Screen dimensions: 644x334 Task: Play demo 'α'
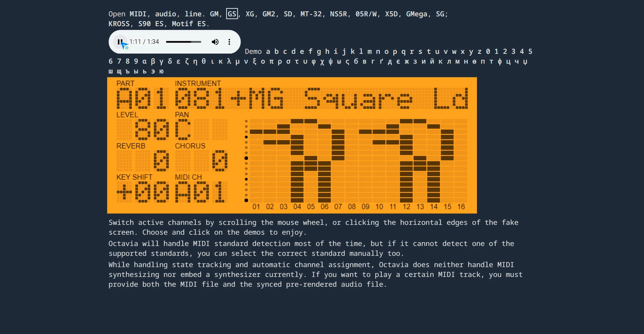click(x=144, y=61)
